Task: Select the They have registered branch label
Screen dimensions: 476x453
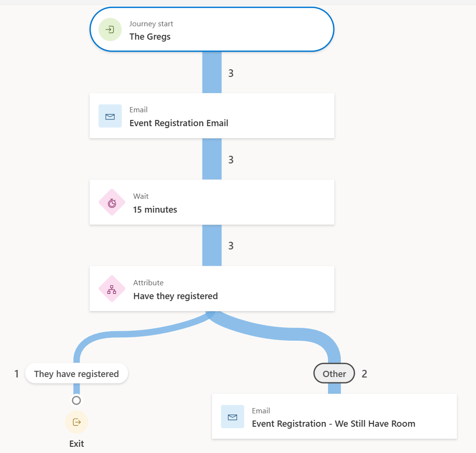Action: (76, 374)
